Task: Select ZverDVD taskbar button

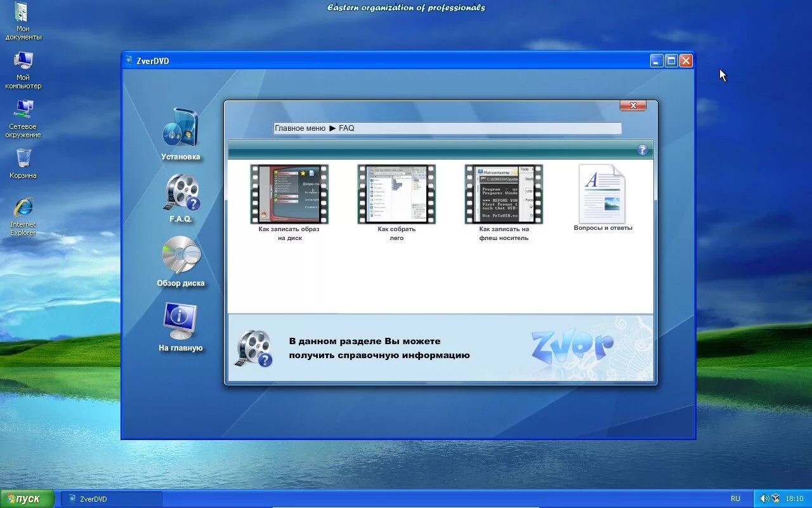Action: [x=112, y=499]
